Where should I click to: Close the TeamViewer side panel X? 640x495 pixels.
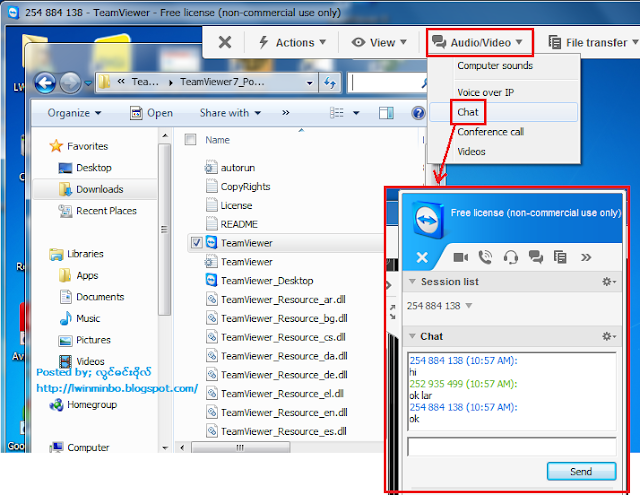click(422, 257)
